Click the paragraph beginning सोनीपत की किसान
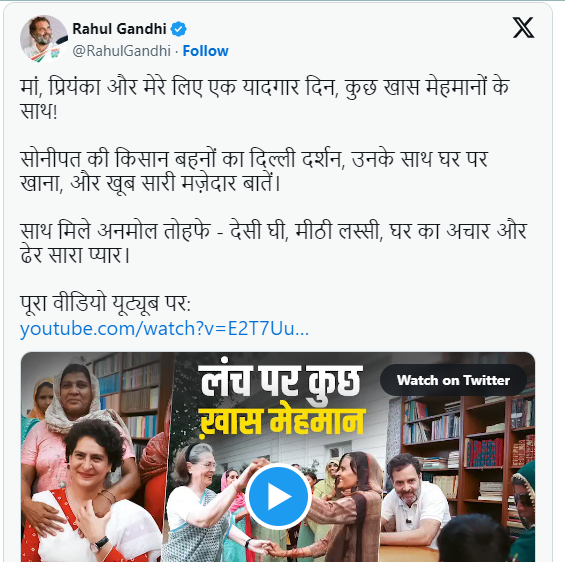Image resolution: width=565 pixels, height=562 pixels. (x=254, y=171)
